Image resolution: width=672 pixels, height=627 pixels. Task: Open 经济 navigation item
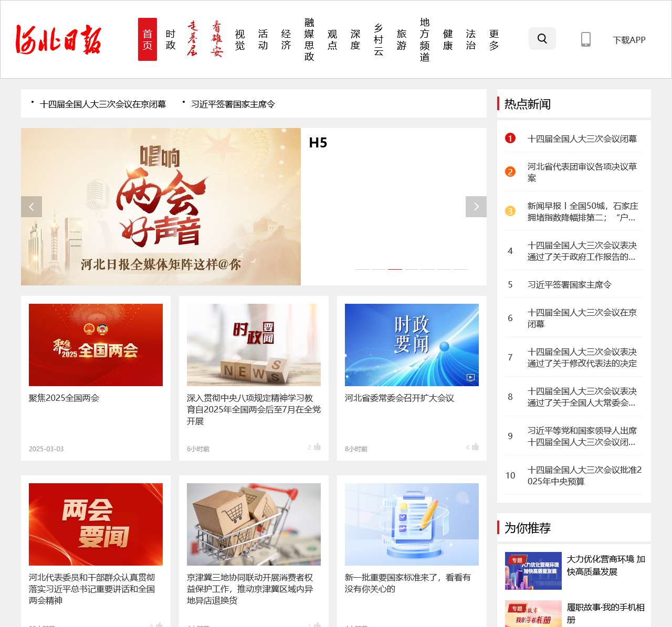click(286, 40)
